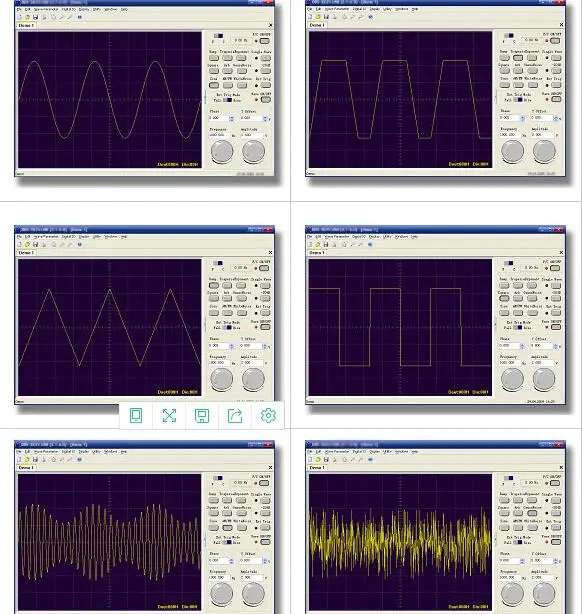Screen dimensions: 582x614
Task: Click trapezoid waveform display plot
Action: (x=400, y=99)
